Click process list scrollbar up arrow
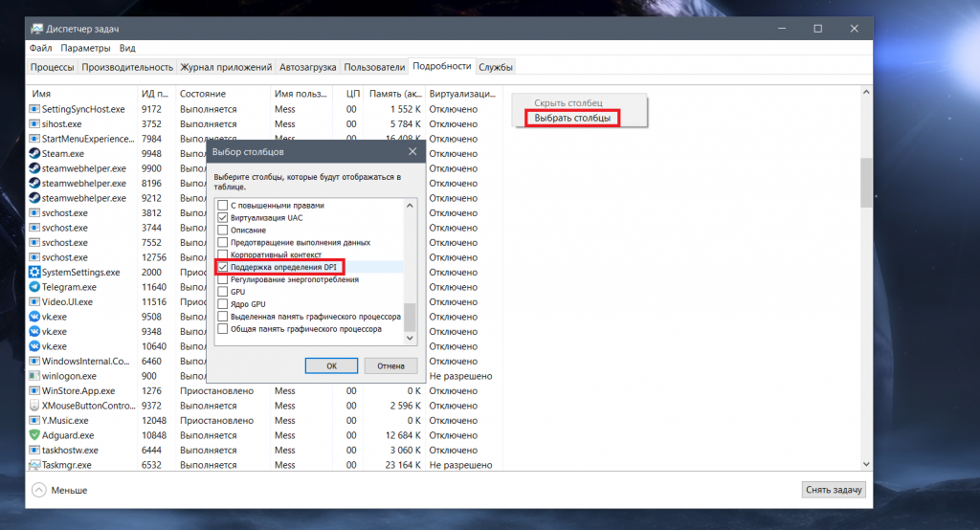Screen dimensions: 980x530 coord(866,92)
